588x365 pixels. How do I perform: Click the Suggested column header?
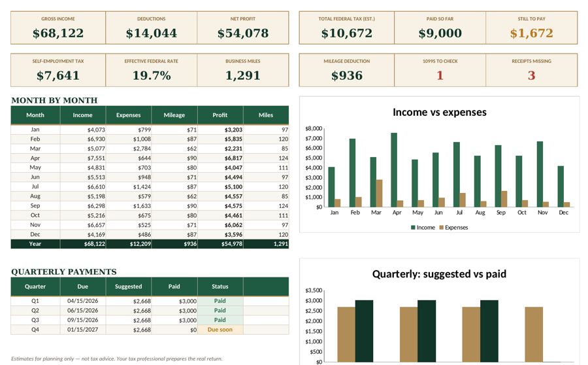(x=128, y=287)
